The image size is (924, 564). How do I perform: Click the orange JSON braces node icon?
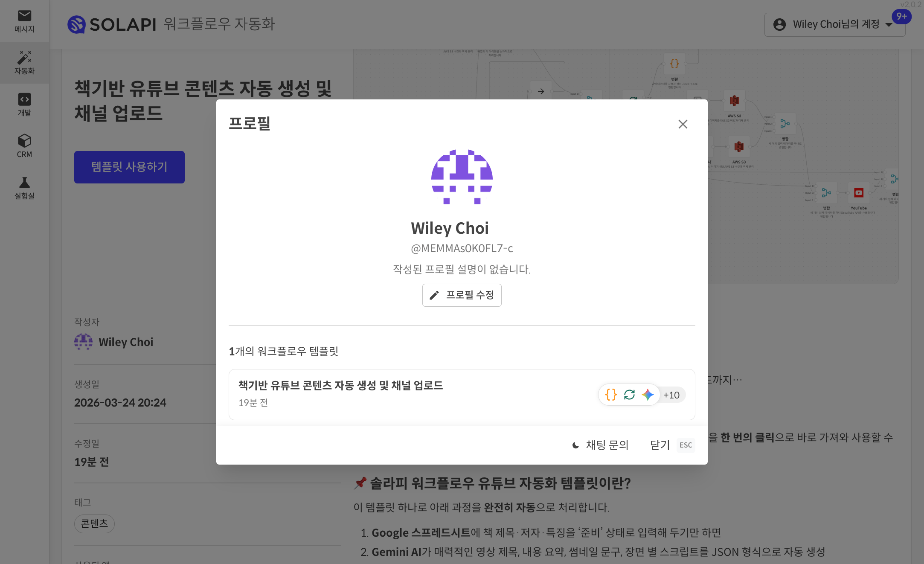pyautogui.click(x=611, y=395)
